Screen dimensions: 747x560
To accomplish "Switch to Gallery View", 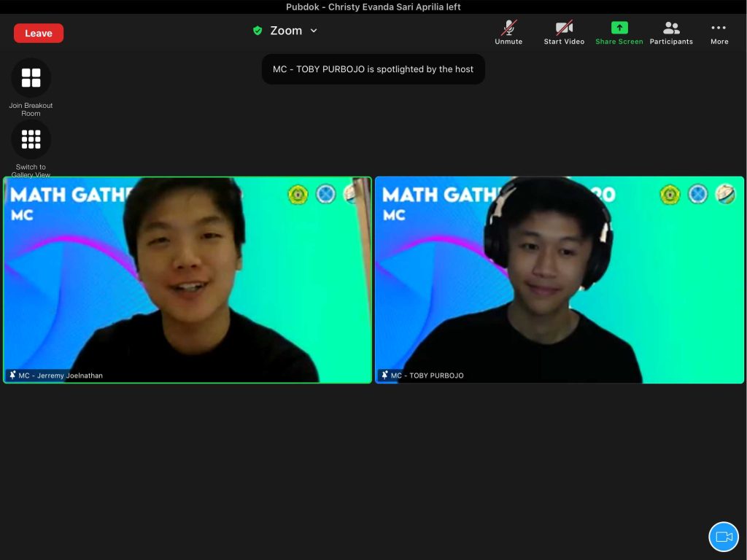I will pyautogui.click(x=31, y=139).
